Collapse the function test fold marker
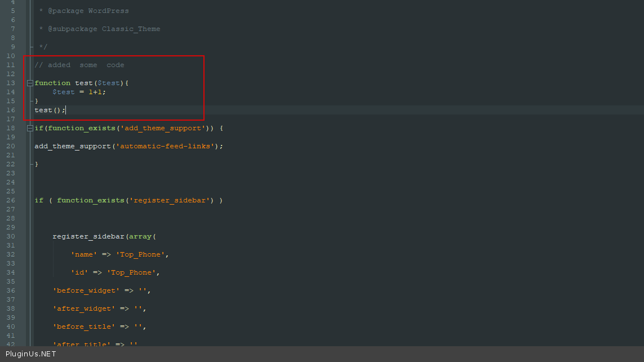The width and height of the screenshot is (644, 362). [x=30, y=83]
